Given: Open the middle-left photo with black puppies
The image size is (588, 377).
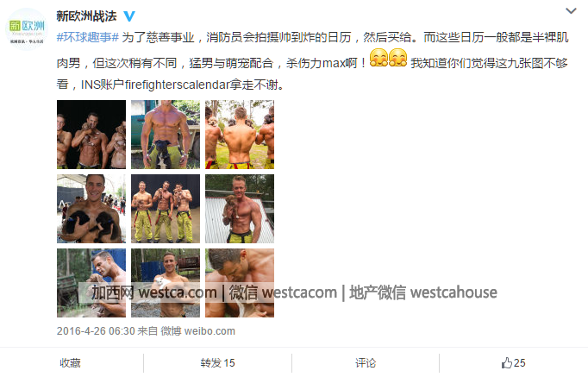Looking at the screenshot, I should point(91,209).
